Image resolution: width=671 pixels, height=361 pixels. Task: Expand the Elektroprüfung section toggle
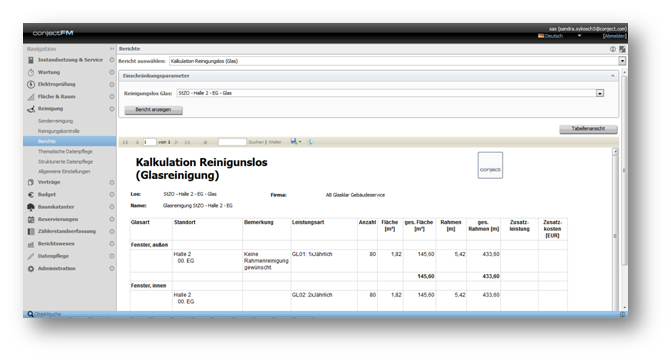pyautogui.click(x=112, y=85)
